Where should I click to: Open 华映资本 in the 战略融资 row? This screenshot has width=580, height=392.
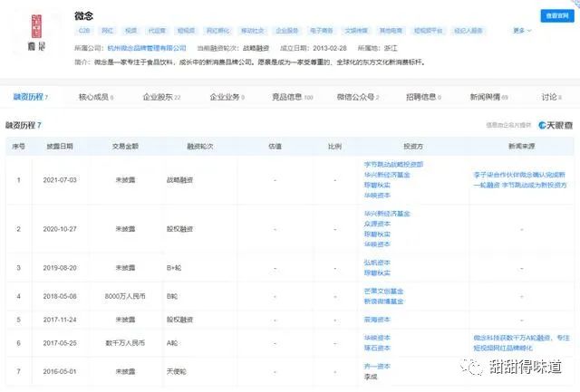(x=377, y=196)
